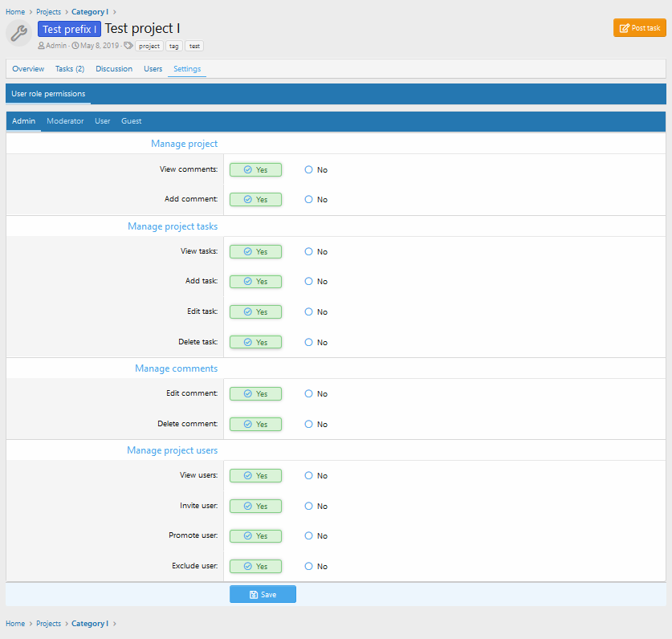Switch to the Moderator role tab
Image resolution: width=672 pixels, height=639 pixels.
click(x=65, y=121)
